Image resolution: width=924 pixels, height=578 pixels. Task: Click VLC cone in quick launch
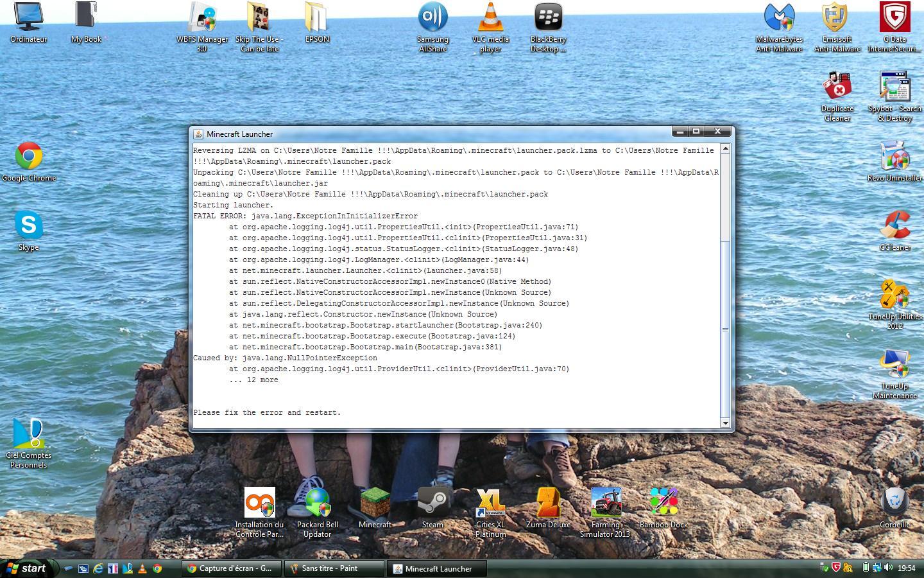(142, 568)
